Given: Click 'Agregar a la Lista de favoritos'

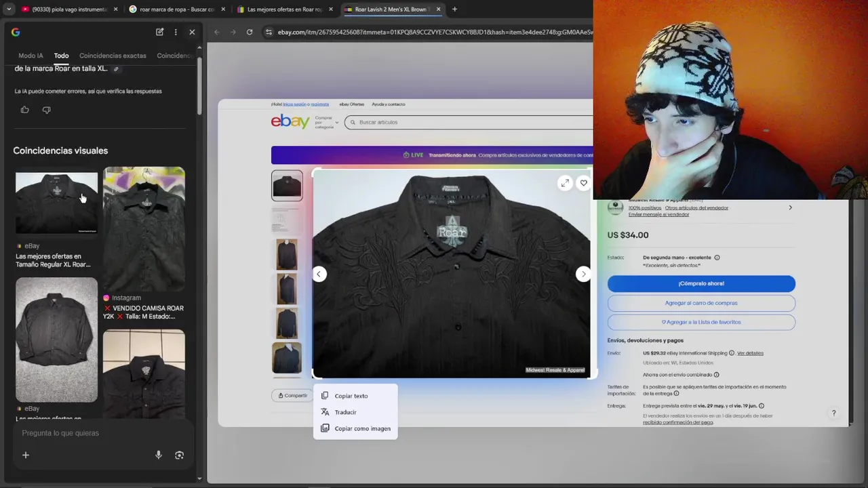Looking at the screenshot, I should pyautogui.click(x=701, y=322).
